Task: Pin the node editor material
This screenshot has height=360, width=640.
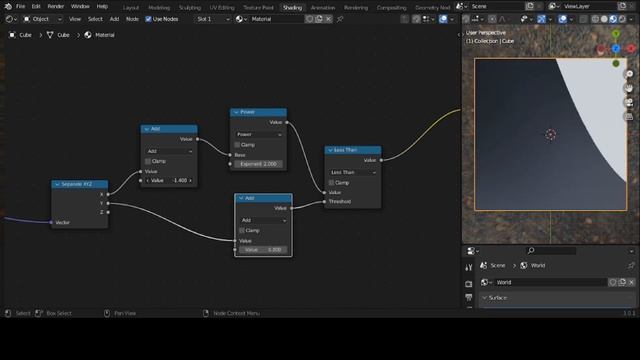Action: point(340,19)
